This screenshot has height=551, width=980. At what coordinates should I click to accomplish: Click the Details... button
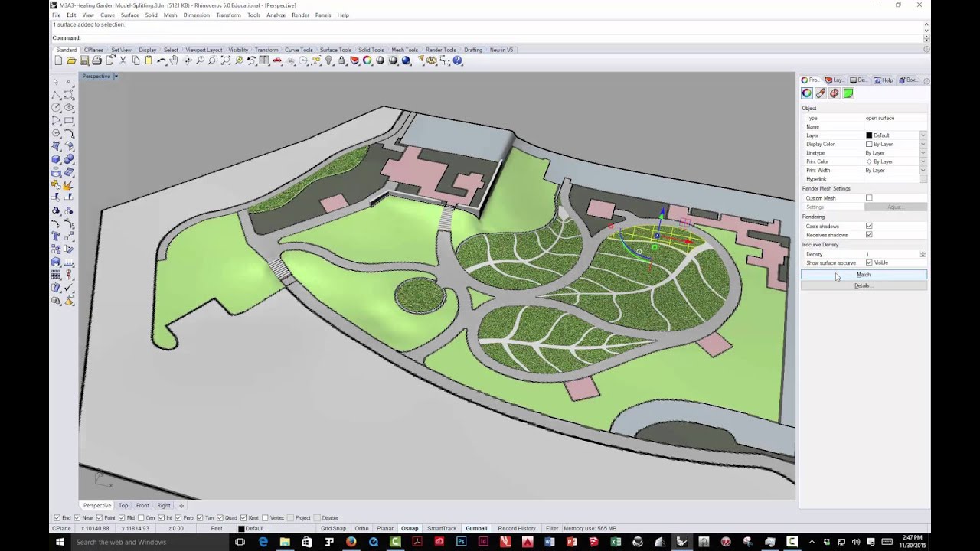click(864, 285)
